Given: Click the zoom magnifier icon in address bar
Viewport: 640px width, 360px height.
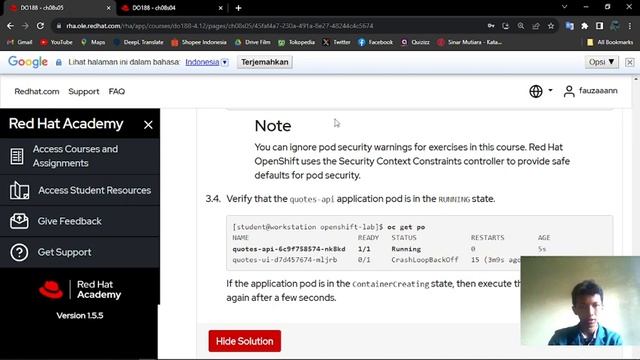Looking at the screenshot, I should [x=521, y=26].
